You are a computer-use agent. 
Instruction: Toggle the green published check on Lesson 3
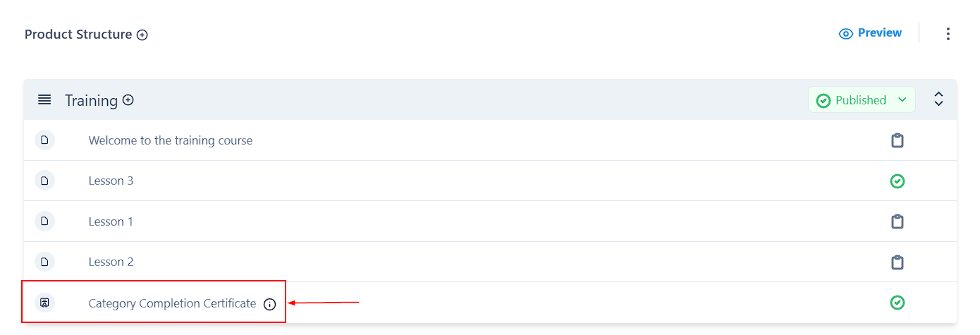897,181
